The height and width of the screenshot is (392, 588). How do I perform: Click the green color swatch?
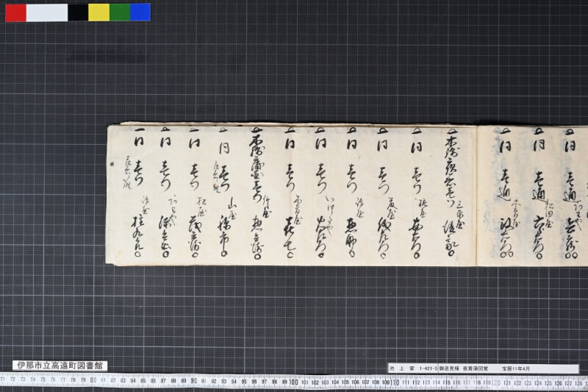pos(120,13)
